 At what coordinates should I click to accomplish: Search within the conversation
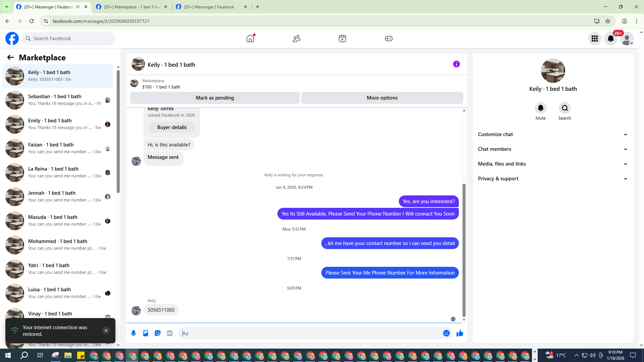tap(565, 108)
